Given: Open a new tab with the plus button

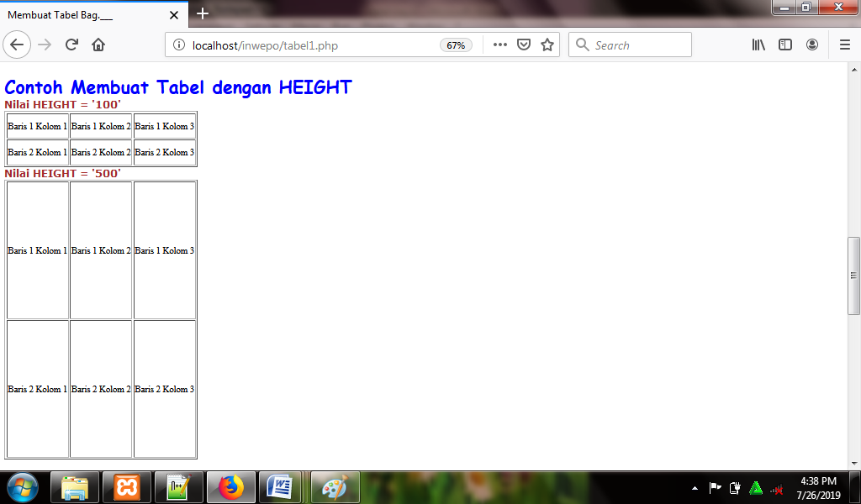Looking at the screenshot, I should click(201, 14).
